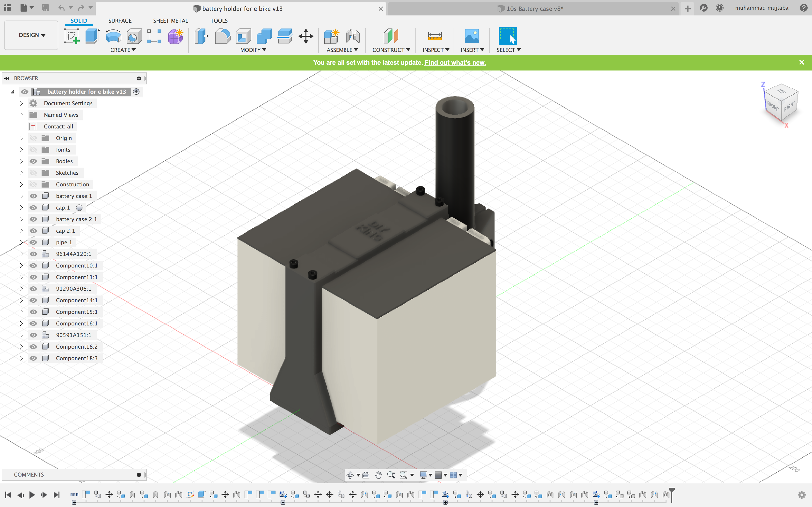This screenshot has height=507, width=812.
Task: Click Find what's new update link
Action: click(x=455, y=63)
